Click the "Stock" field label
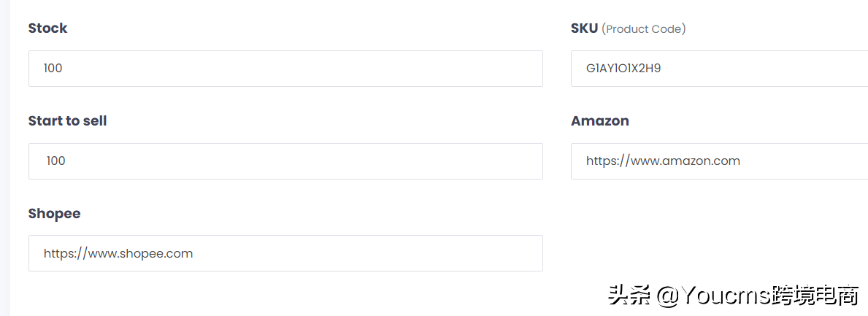Image resolution: width=868 pixels, height=316 pixels. click(47, 28)
